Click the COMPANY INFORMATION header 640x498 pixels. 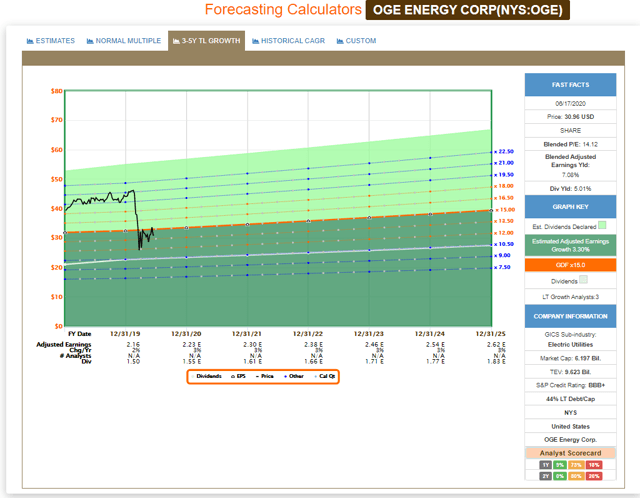[x=570, y=316]
